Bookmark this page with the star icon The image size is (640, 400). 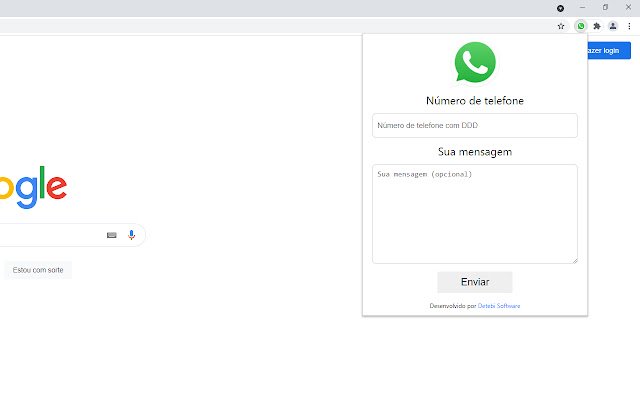[561, 26]
